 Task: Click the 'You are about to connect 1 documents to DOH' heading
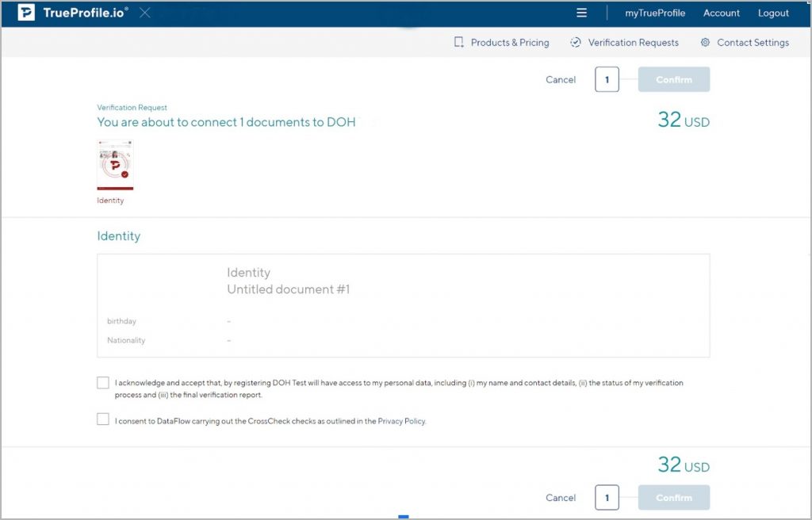(x=226, y=122)
